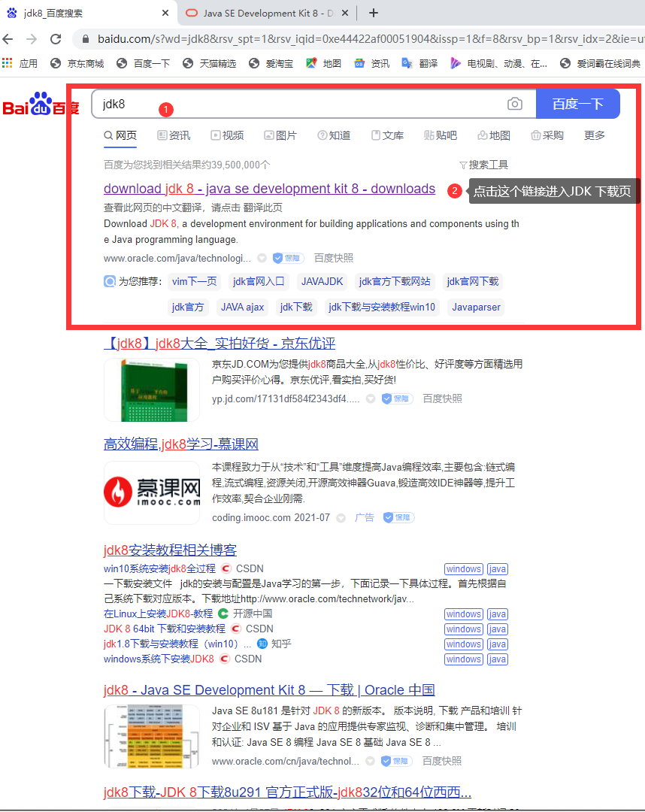Expand dropdown arrow next to www.oracle.com/java URL

point(262,258)
